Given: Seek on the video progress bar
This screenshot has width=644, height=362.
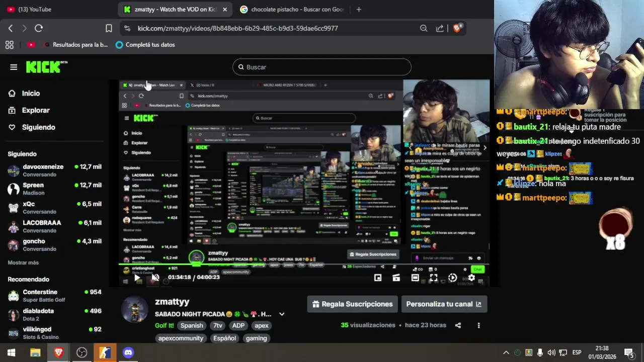Looking at the screenshot, I should coord(304,265).
